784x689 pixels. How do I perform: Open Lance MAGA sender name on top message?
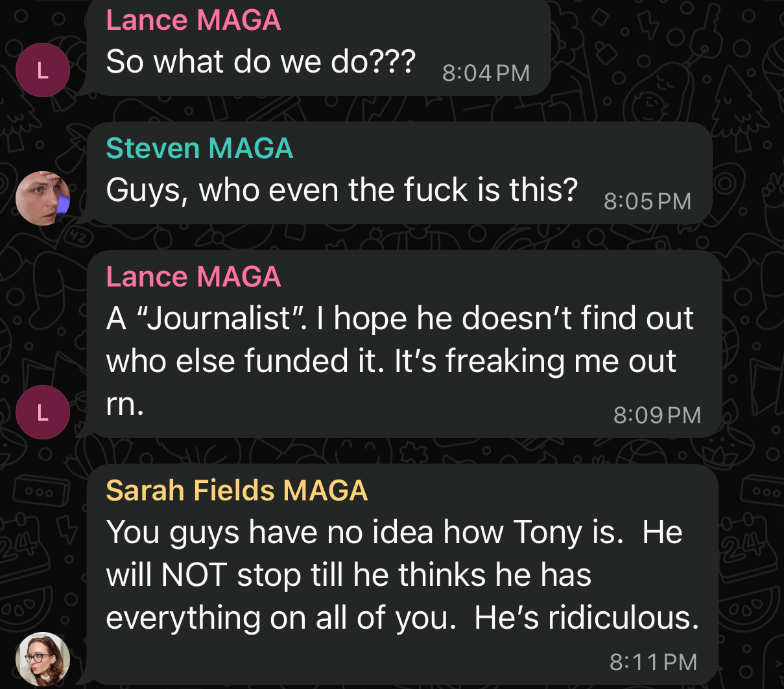click(193, 20)
